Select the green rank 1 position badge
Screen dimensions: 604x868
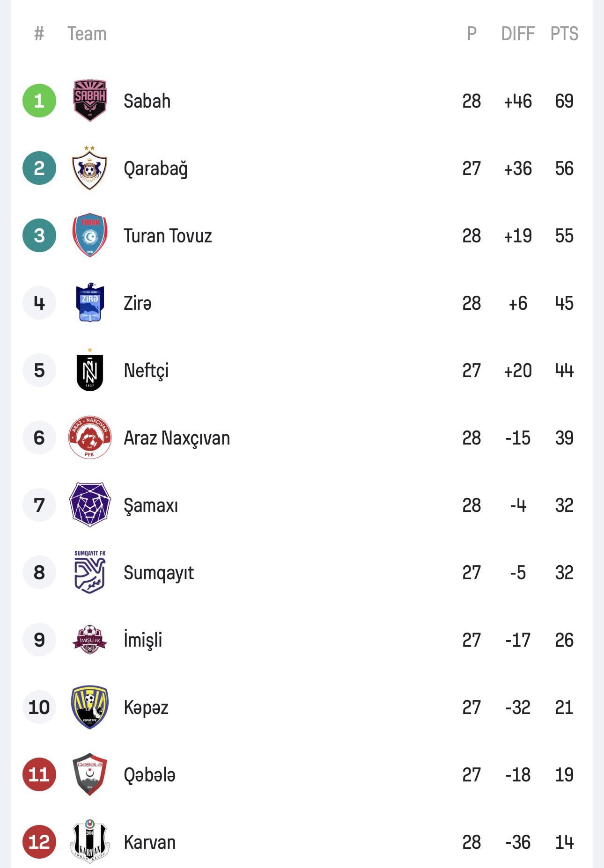tap(39, 101)
